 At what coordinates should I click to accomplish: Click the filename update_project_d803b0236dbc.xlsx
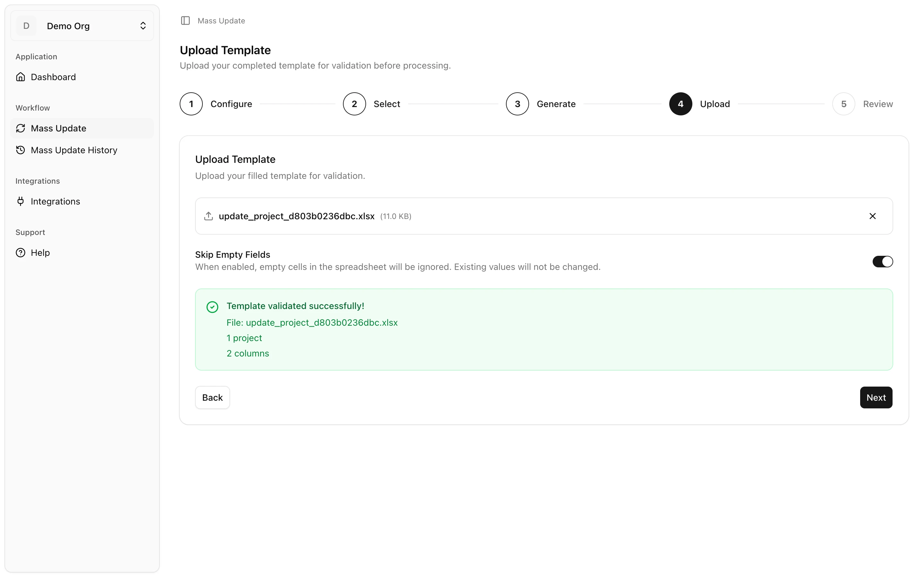click(x=296, y=216)
